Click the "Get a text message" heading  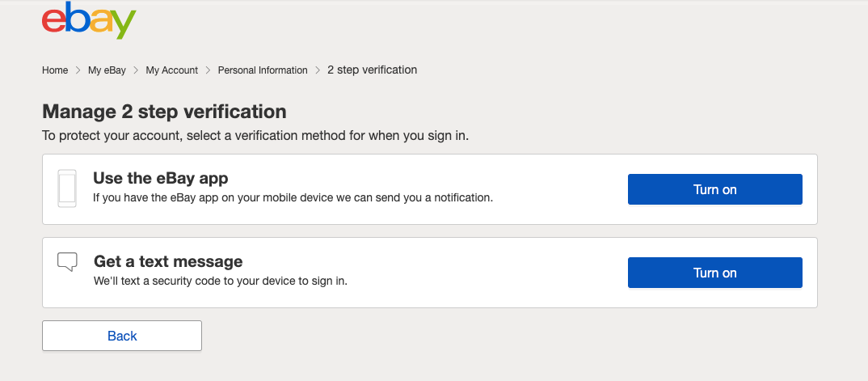168,261
